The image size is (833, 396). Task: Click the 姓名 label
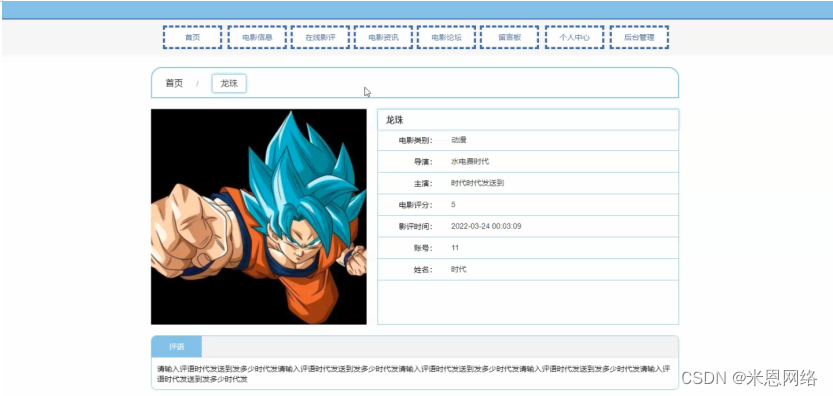[423, 269]
